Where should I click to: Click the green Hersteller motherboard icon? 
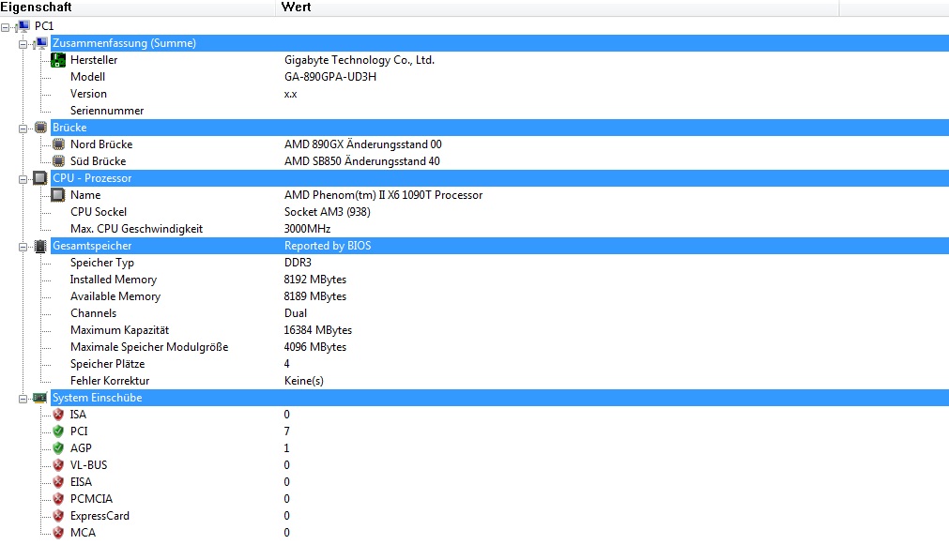[x=58, y=60]
